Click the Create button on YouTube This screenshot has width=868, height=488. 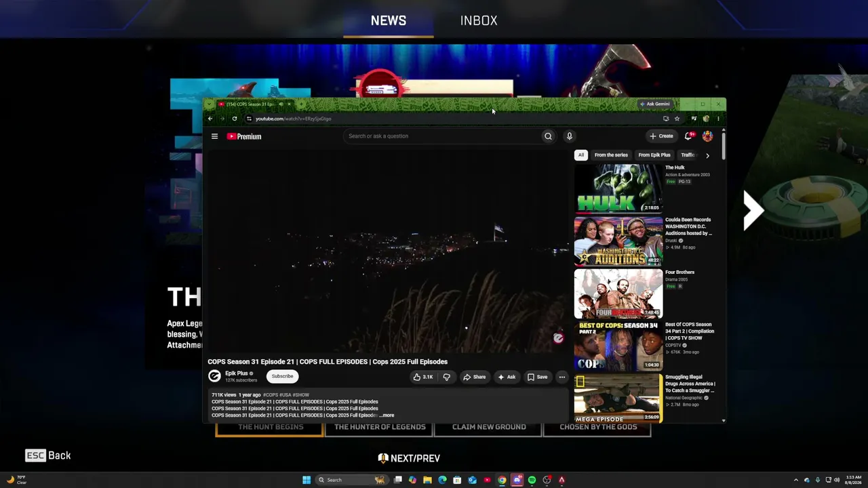pos(661,136)
